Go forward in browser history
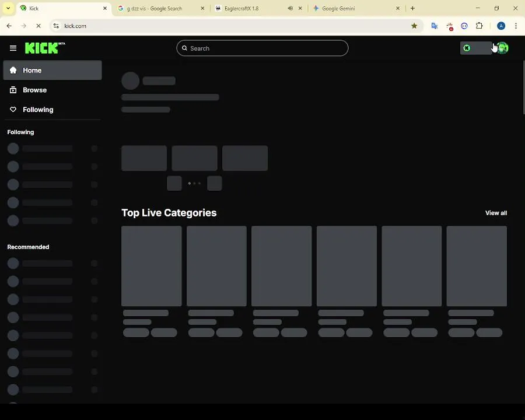525x420 pixels. pos(24,26)
